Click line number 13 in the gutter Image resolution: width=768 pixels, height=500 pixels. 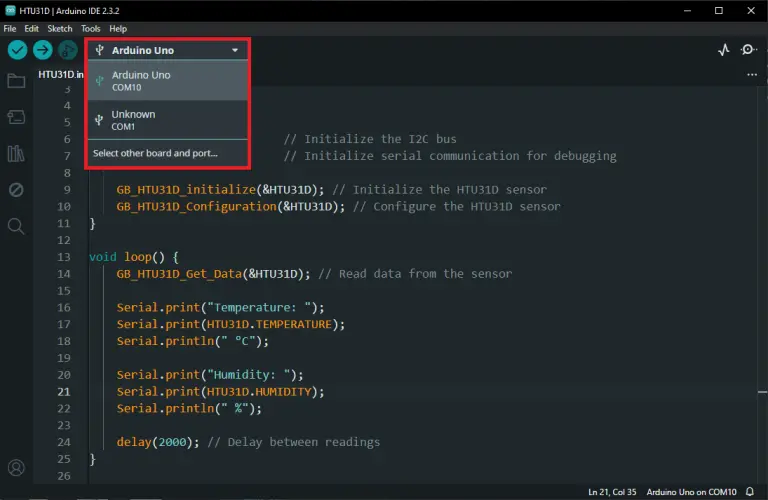64,257
